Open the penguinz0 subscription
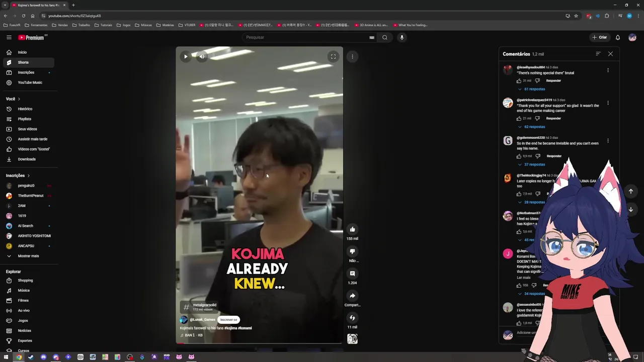This screenshot has height=362, width=644. pyautogui.click(x=28, y=186)
